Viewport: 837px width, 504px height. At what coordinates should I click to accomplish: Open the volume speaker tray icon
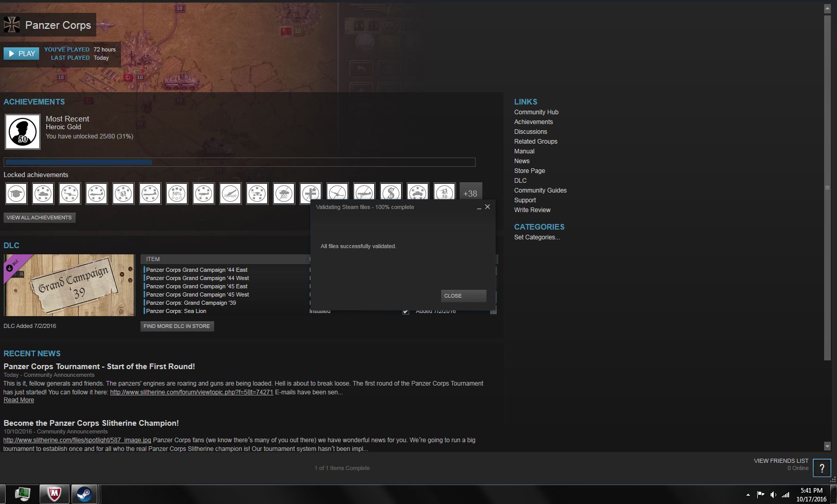(773, 495)
